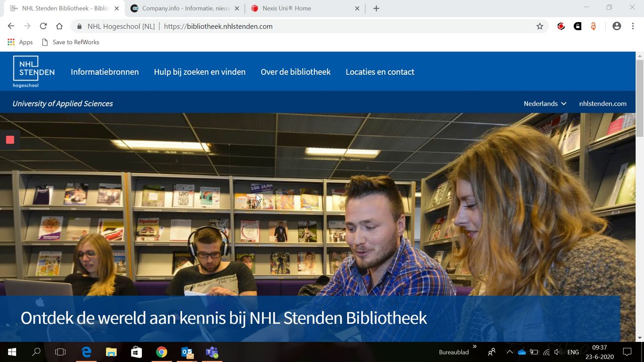Screen dimensions: 644x362
Task: Open the browser home page
Action: [59, 26]
